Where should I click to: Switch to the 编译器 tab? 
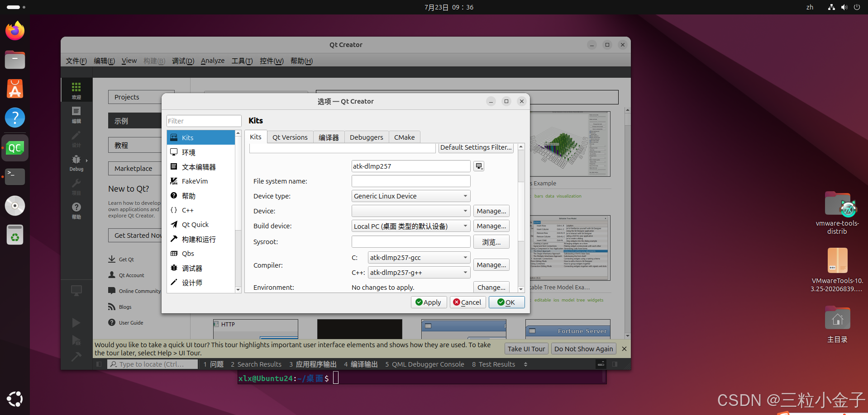(329, 137)
